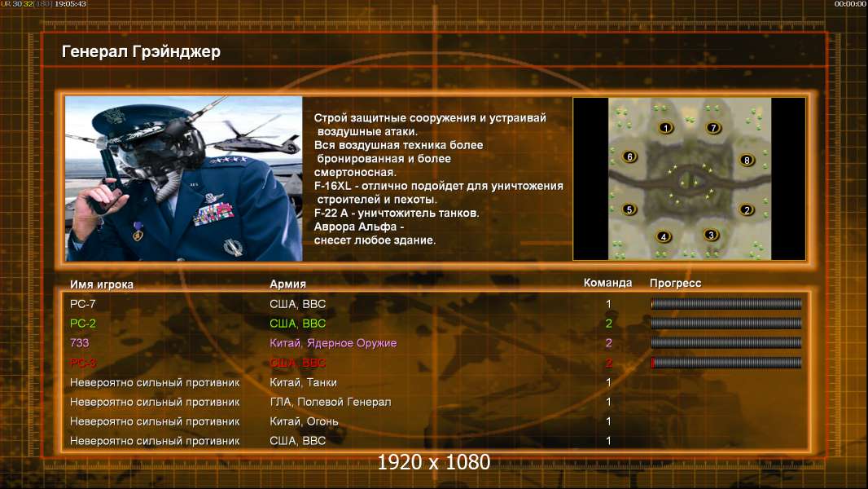This screenshot has width=868, height=489.
Task: Click start position 1 on the minimap
Action: pos(666,128)
